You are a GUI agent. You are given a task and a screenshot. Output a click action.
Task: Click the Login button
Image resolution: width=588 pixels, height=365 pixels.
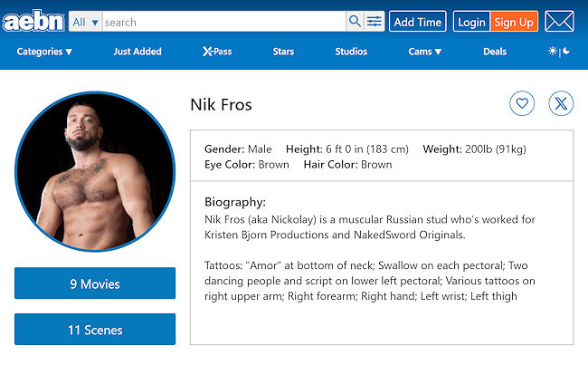471,22
